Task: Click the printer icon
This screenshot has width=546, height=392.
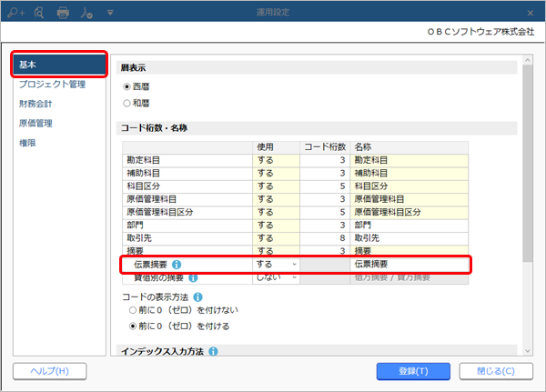Action: [x=63, y=13]
